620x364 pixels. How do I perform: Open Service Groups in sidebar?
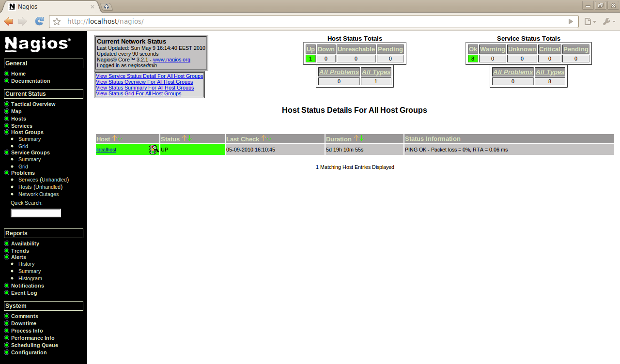31,152
